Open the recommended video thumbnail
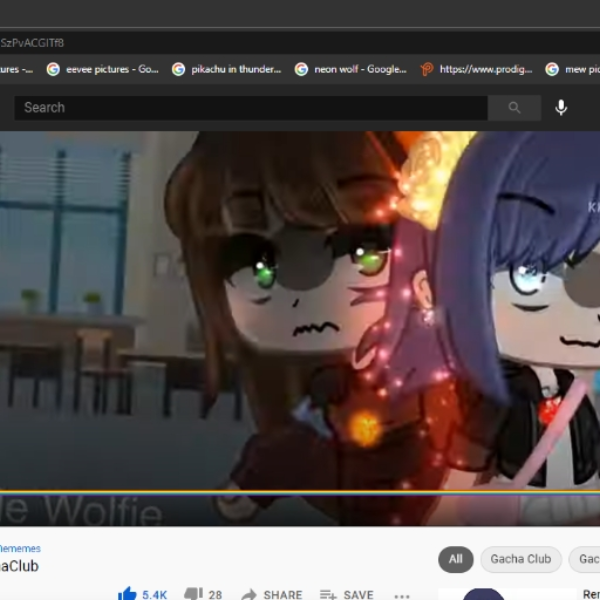600x600 pixels. [507, 594]
